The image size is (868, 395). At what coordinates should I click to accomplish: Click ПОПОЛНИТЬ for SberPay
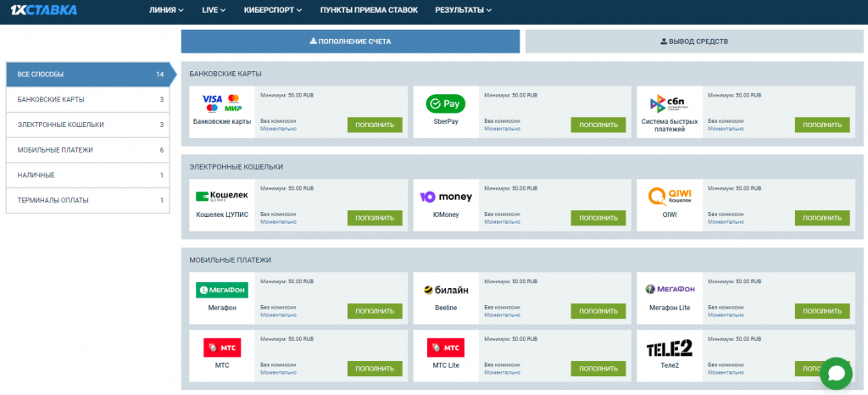coord(598,125)
